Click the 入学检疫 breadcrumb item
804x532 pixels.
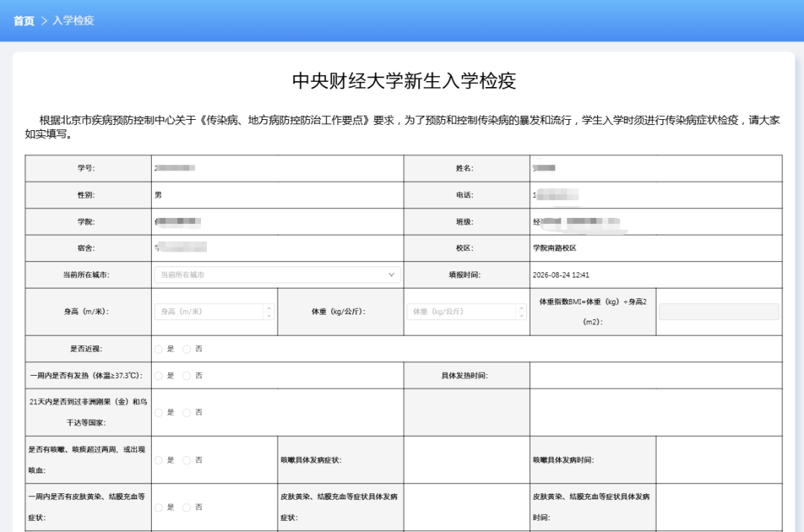73,21
